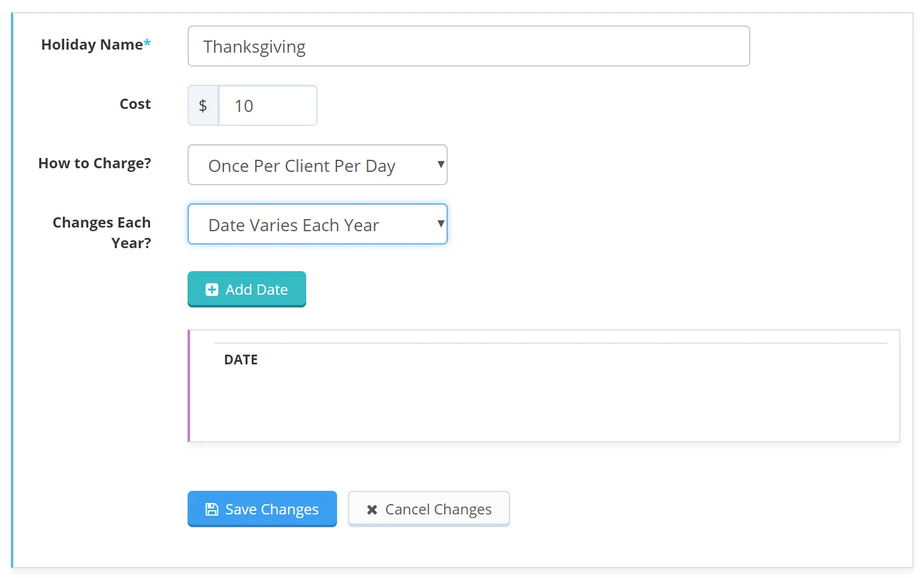Focus the Holiday Name field with Thanksgiving

point(469,46)
